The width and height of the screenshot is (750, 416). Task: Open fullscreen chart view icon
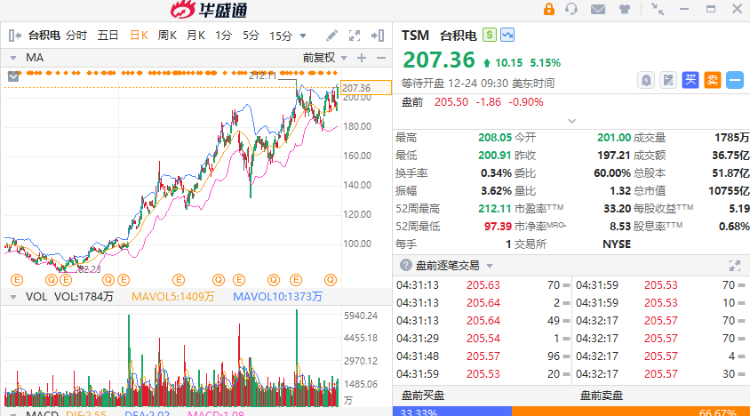point(354,35)
